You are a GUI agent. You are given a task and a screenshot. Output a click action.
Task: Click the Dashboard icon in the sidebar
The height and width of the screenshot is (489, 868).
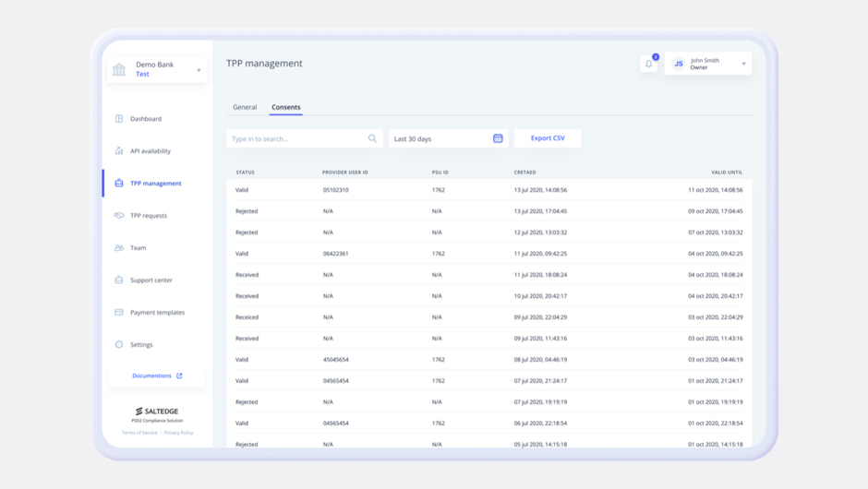(x=119, y=118)
